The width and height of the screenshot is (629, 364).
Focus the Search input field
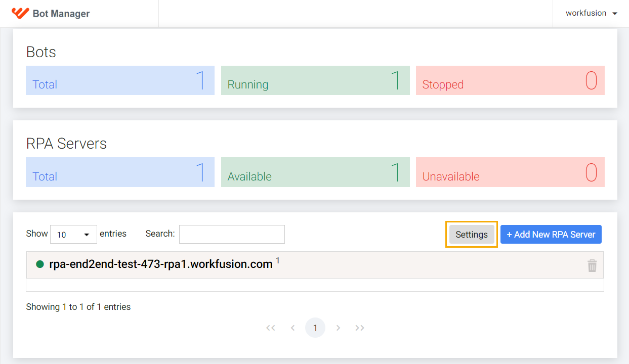(x=232, y=234)
